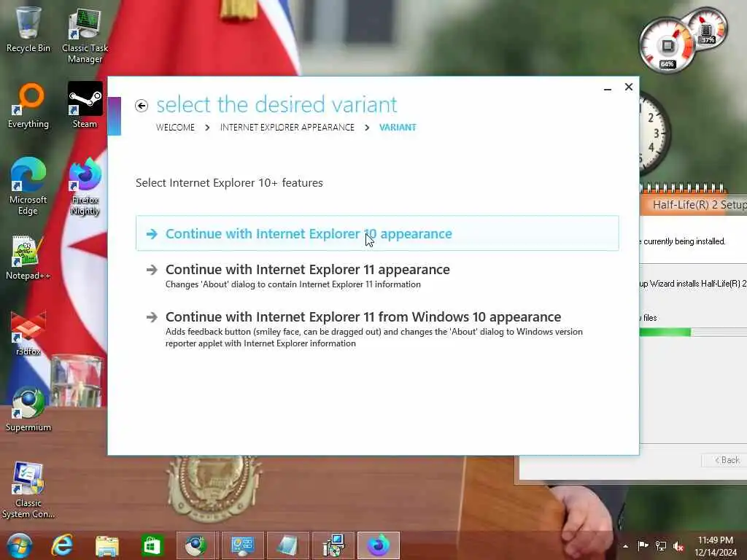The height and width of the screenshot is (560, 747).
Task: Switch to Supermium taskbar button
Action: [196, 545]
